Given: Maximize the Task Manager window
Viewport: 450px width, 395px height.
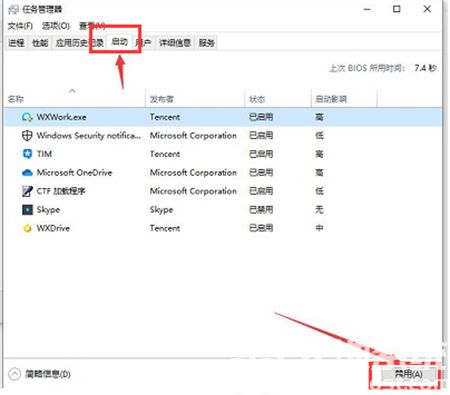Looking at the screenshot, I should (x=397, y=9).
